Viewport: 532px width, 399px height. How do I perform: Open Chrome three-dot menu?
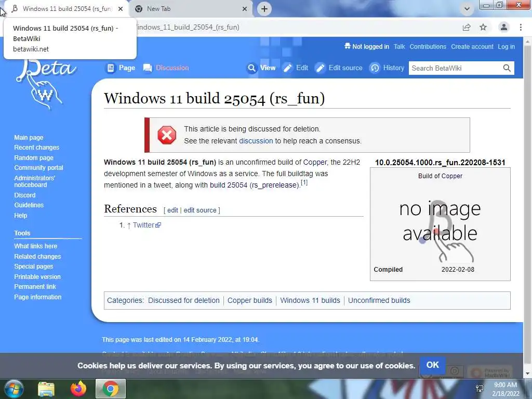521,28
